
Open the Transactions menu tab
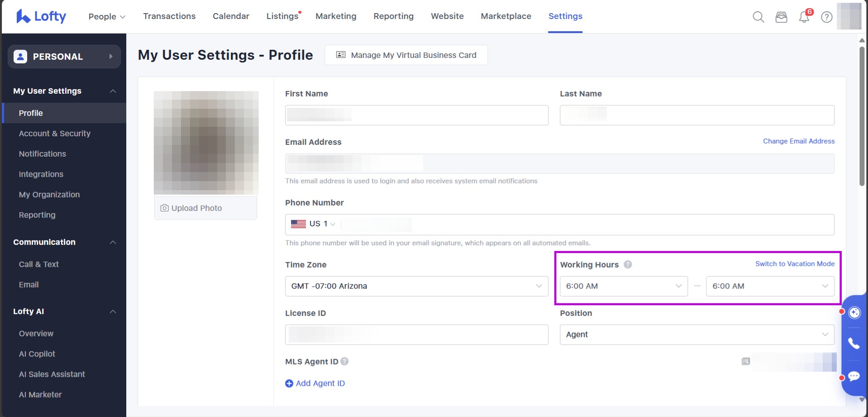coord(169,16)
